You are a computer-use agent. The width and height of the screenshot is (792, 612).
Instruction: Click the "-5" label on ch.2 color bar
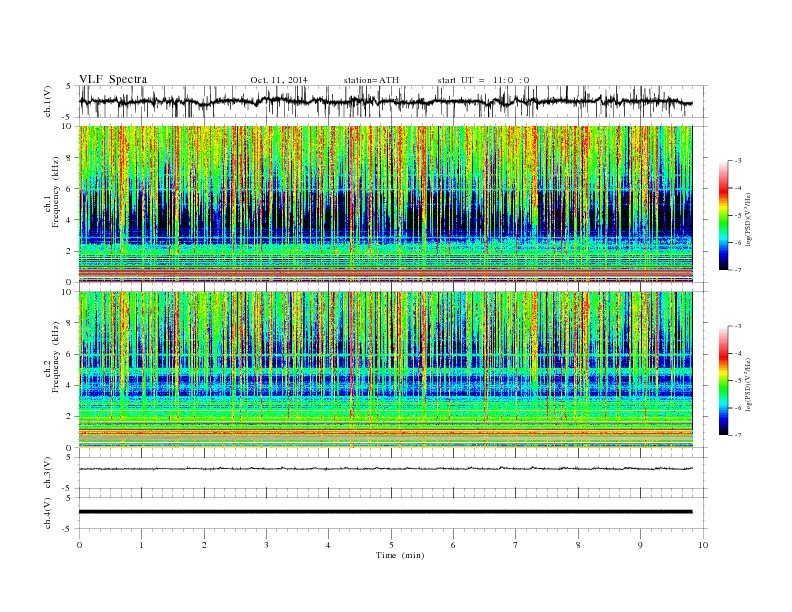[738, 381]
